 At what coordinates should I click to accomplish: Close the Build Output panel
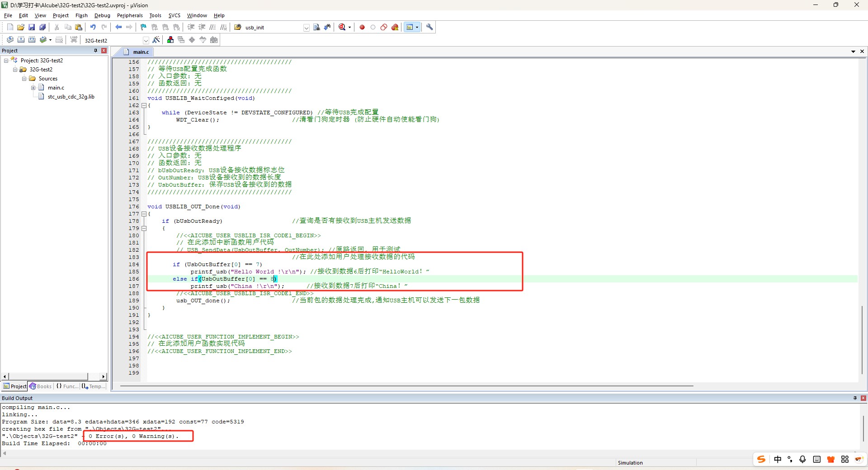tap(863, 398)
